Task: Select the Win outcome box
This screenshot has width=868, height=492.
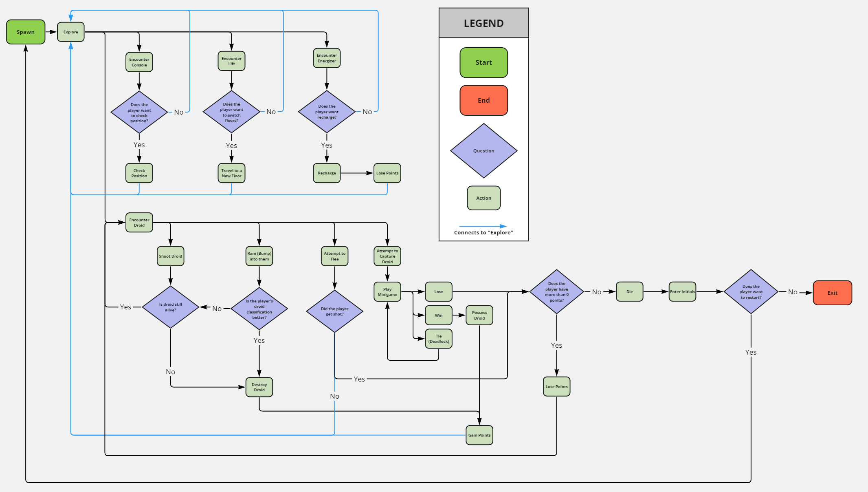Action: point(439,315)
